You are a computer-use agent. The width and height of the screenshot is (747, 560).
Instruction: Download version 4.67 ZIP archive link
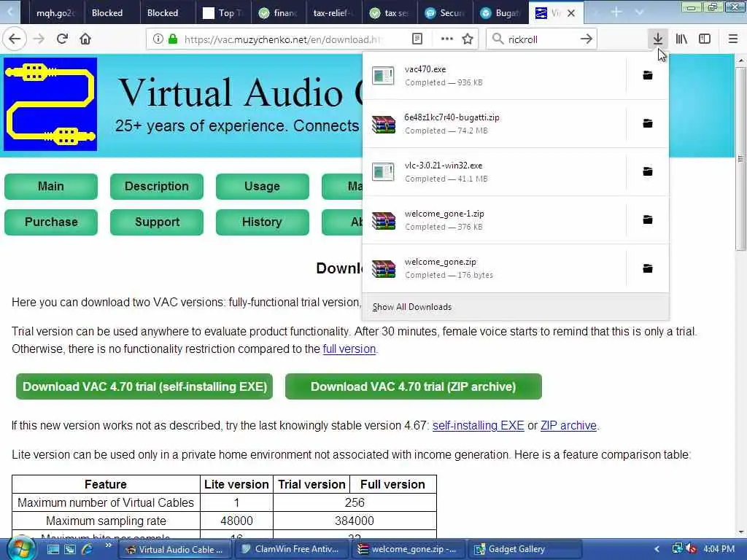click(568, 426)
